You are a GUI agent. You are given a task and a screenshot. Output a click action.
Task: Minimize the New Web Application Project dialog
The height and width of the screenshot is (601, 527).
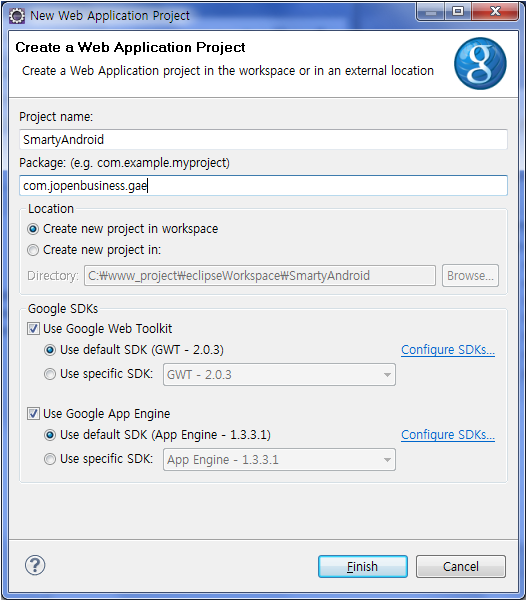tap(431, 12)
